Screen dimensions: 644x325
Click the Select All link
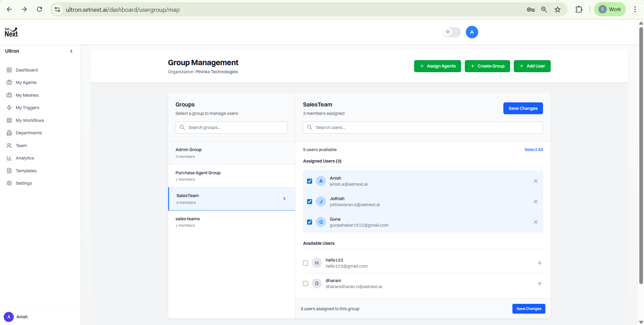[534, 150]
